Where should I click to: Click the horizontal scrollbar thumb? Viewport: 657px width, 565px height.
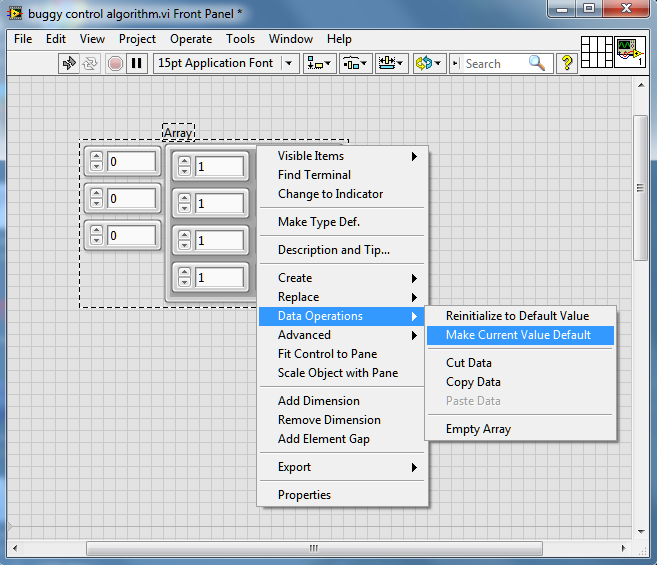(314, 548)
